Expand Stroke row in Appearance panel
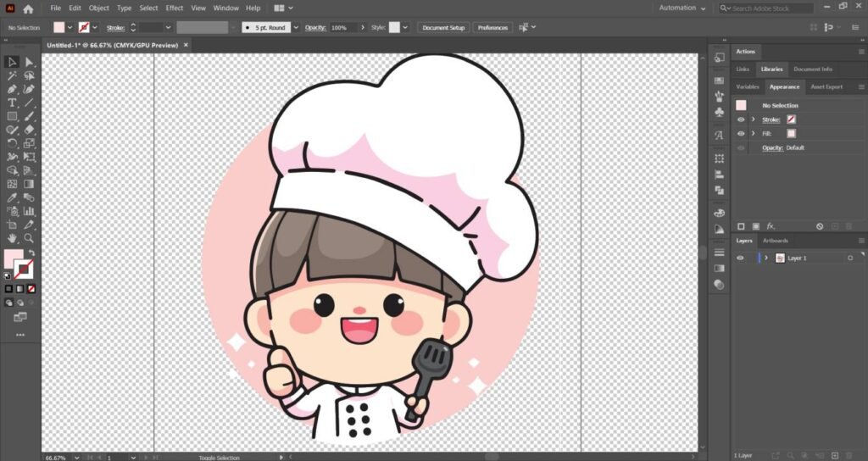 pos(753,119)
